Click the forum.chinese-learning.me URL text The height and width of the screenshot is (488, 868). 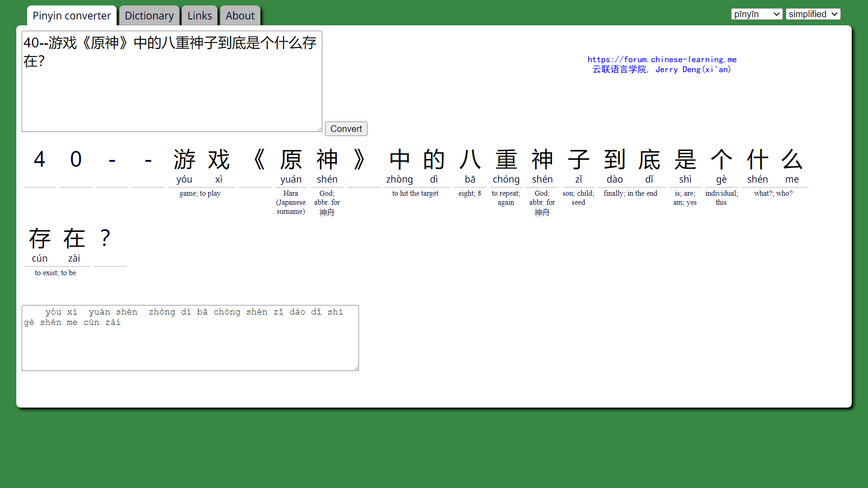click(662, 59)
